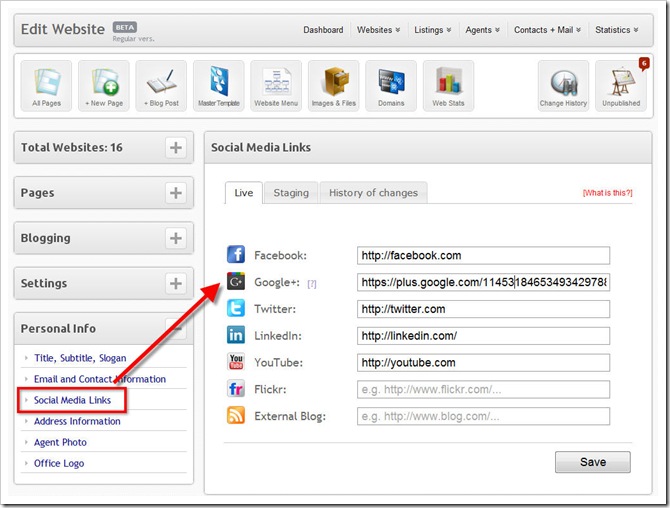
Task: Click into the empty Flickr field
Action: click(483, 389)
